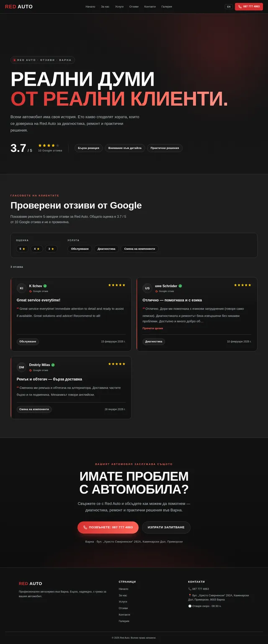Toggle the Смяна на компоненти service filter
This screenshot has height=644, width=268.
(139, 249)
